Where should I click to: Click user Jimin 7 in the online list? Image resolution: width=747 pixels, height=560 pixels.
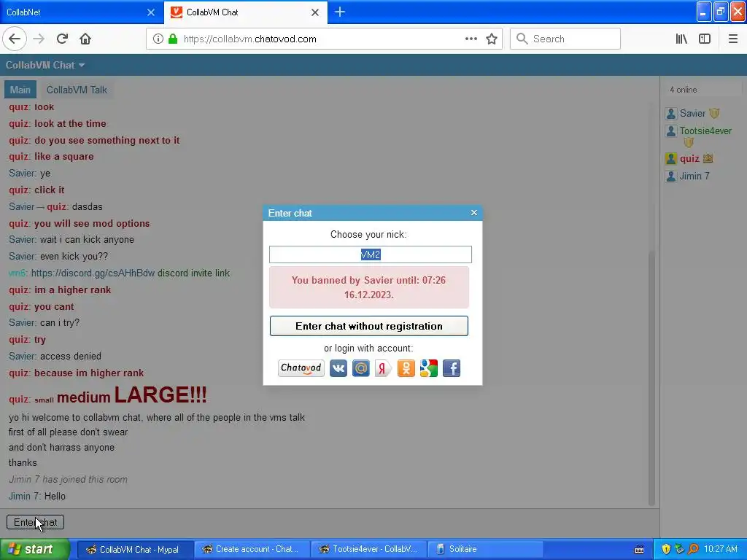click(x=694, y=176)
